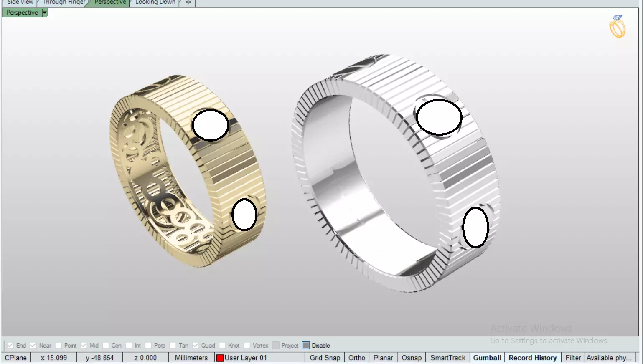Click the Perspective viewport title label
This screenshot has width=643, height=364.
[22, 13]
